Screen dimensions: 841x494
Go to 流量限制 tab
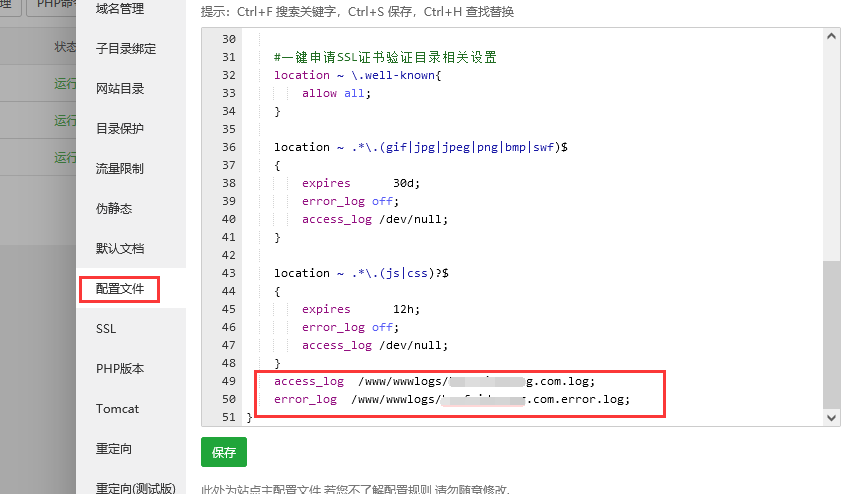coord(120,169)
